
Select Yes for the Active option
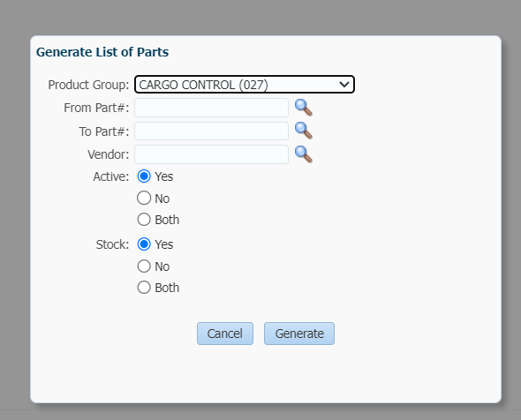tap(144, 176)
